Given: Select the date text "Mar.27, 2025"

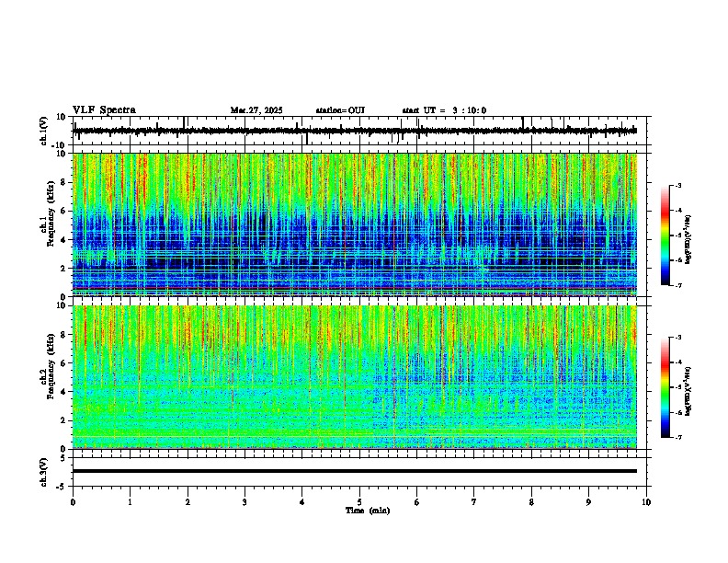Looking at the screenshot, I should click(x=256, y=110).
